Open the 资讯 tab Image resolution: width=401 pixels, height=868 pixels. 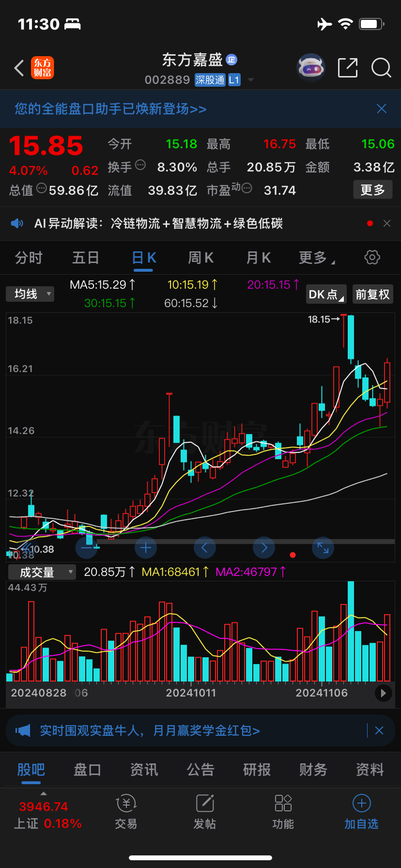click(x=144, y=770)
